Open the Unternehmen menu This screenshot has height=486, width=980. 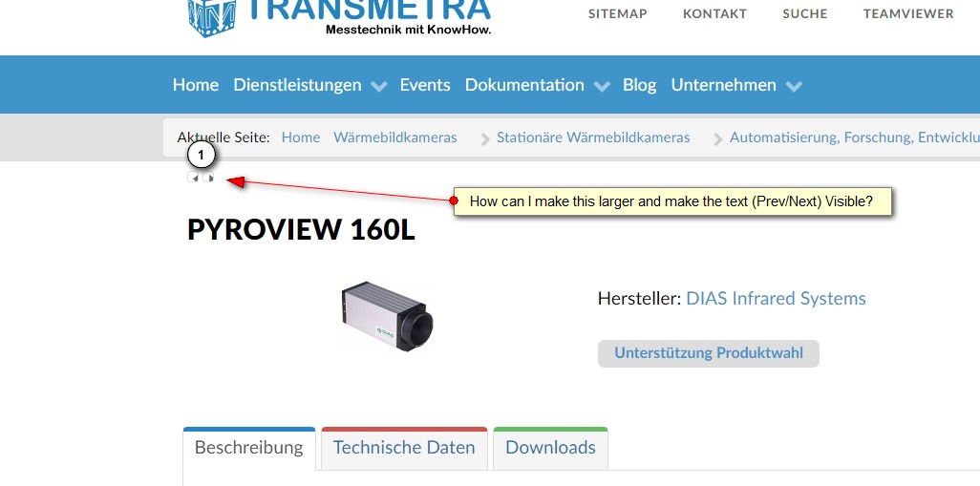[724, 85]
